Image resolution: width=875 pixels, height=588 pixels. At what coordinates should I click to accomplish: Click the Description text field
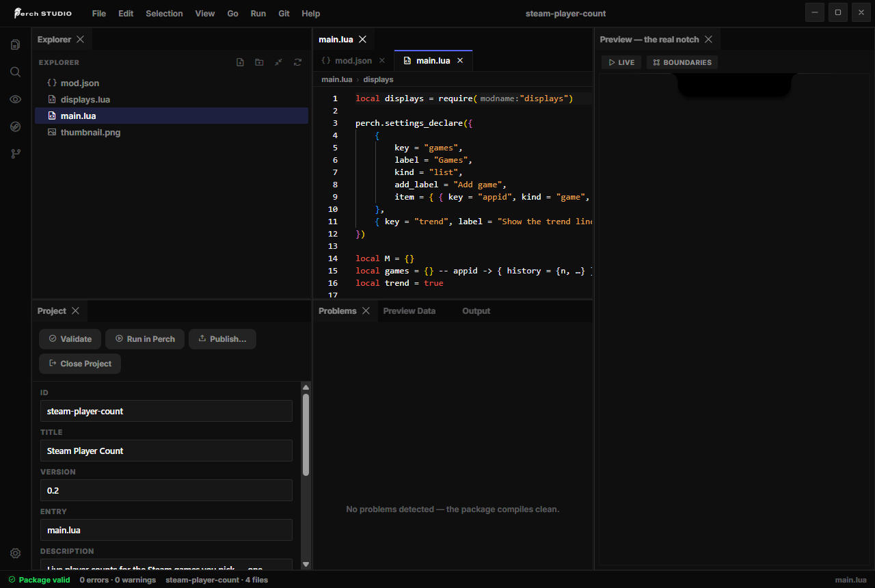(166, 565)
